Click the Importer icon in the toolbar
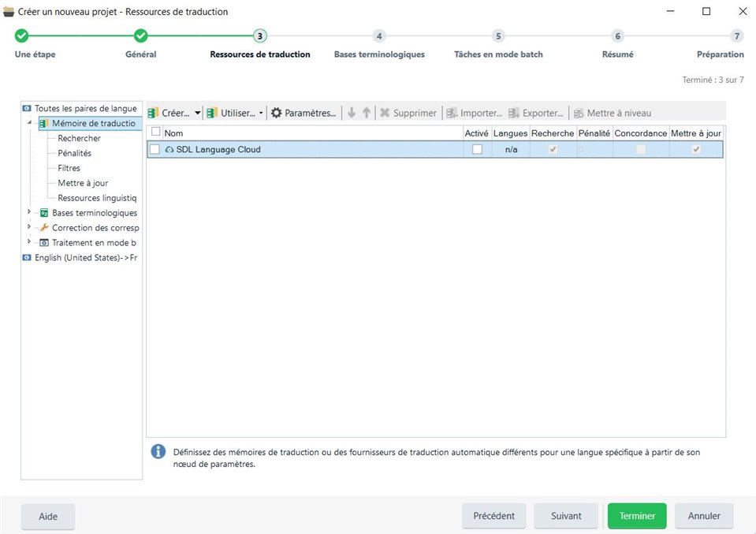Image resolution: width=756 pixels, height=534 pixels. 452,113
